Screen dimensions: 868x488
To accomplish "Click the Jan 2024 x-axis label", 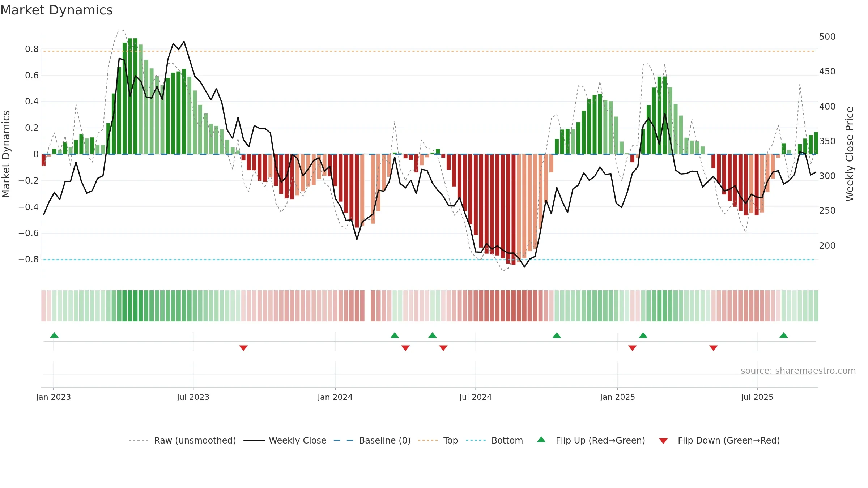I will (x=335, y=397).
